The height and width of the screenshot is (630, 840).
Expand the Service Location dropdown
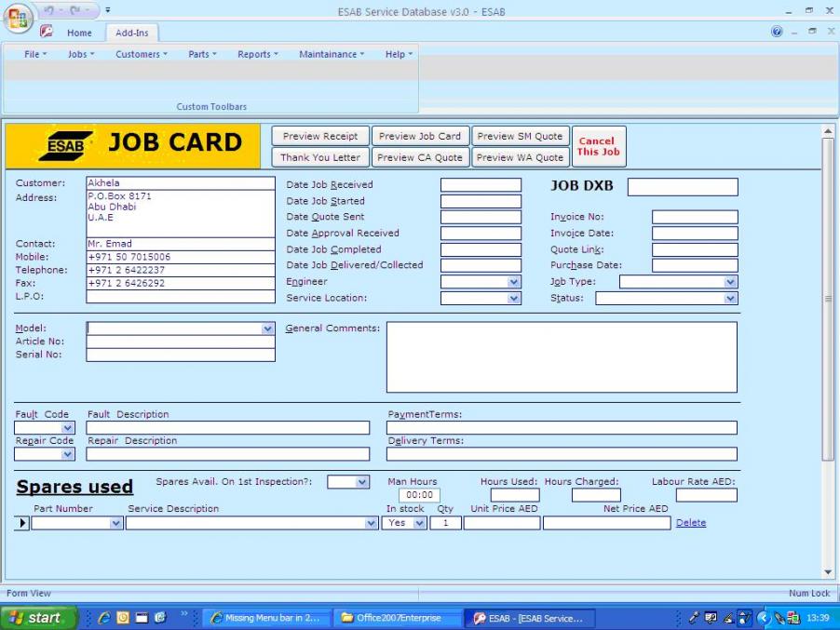point(514,298)
